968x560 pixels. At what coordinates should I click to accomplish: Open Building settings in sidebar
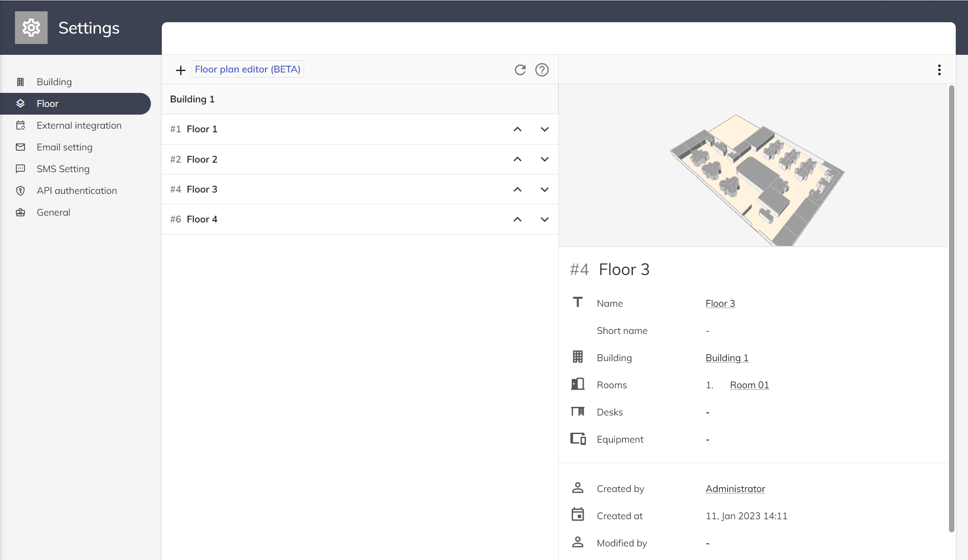(x=54, y=82)
